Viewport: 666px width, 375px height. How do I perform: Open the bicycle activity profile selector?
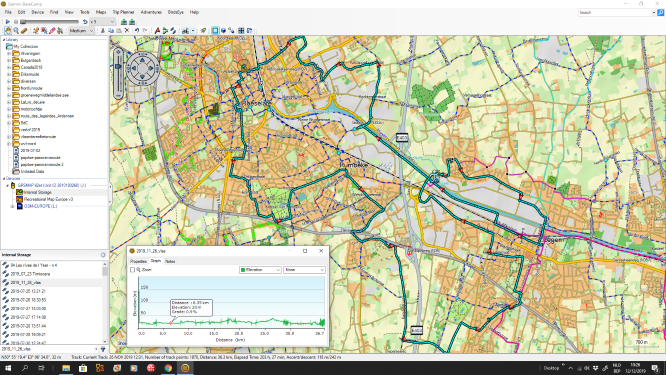[x=188, y=31]
